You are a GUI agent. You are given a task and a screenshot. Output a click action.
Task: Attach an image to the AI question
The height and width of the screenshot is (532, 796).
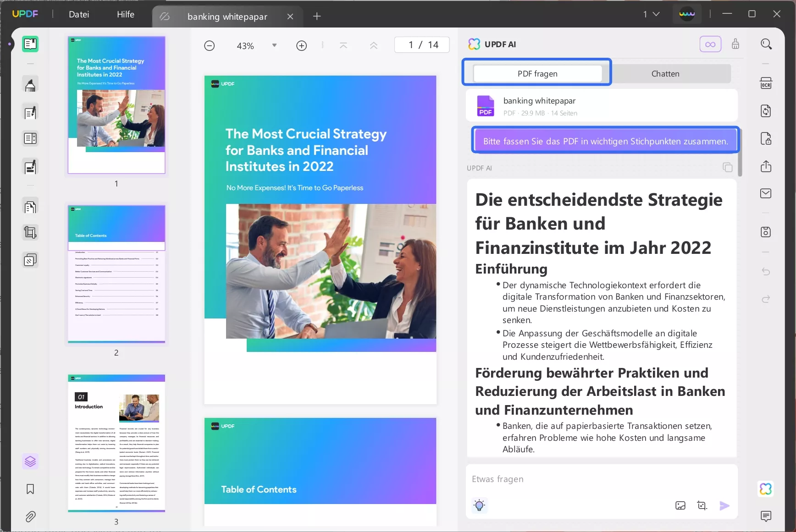coord(680,505)
